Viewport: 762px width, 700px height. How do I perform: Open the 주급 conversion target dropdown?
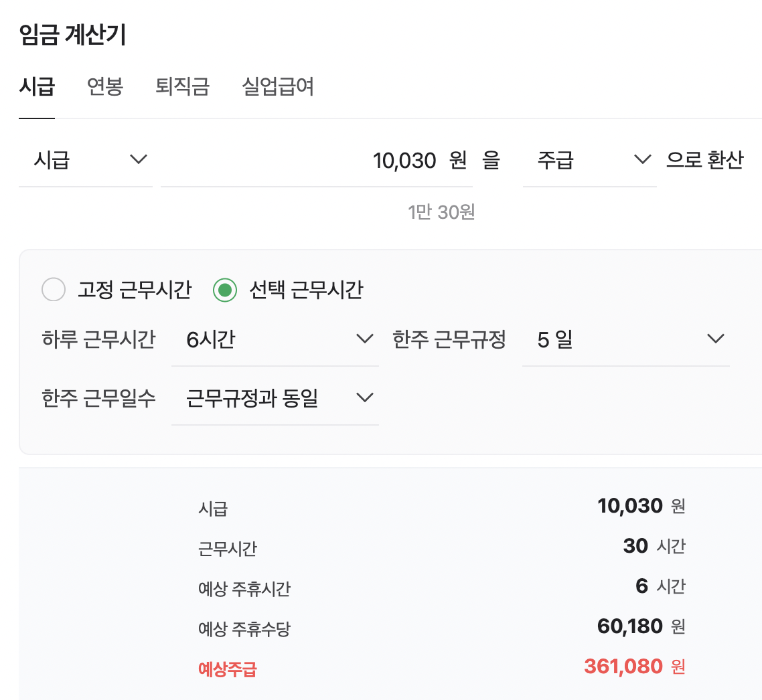point(588,161)
